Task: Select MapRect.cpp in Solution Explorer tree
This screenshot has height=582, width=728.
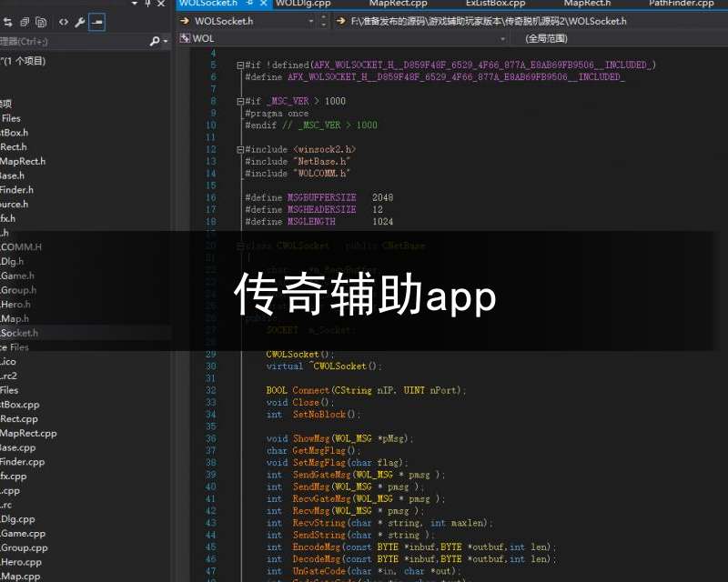Action: pos(28,434)
